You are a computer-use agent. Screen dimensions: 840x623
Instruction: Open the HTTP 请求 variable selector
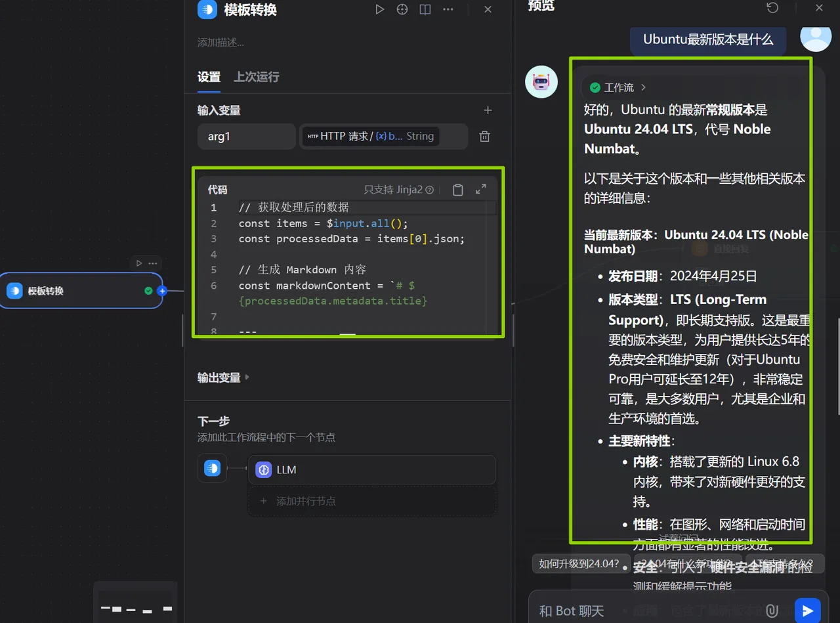tap(383, 137)
